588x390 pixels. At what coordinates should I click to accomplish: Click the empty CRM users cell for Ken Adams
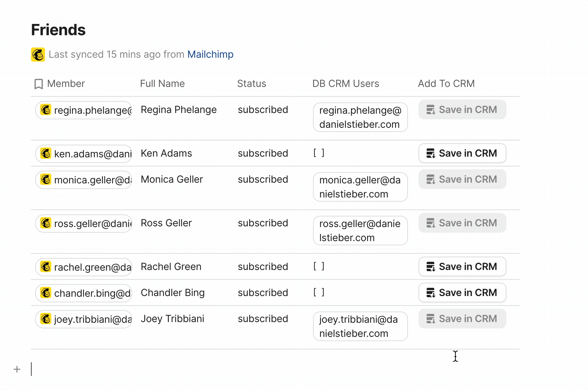[x=319, y=153]
